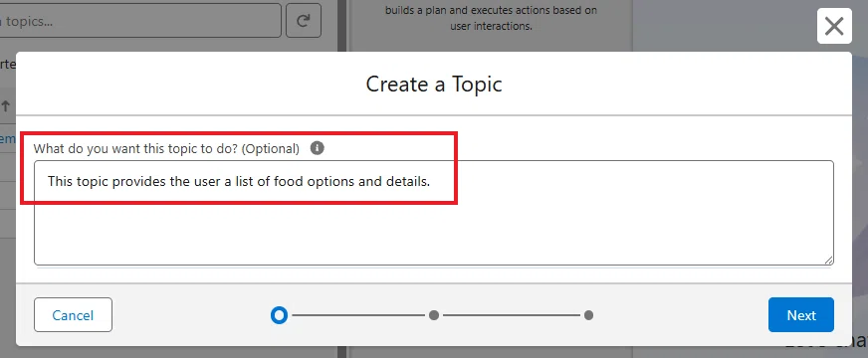Close the Create a Topic dialog
Image resolution: width=868 pixels, height=358 pixels.
coord(834,26)
